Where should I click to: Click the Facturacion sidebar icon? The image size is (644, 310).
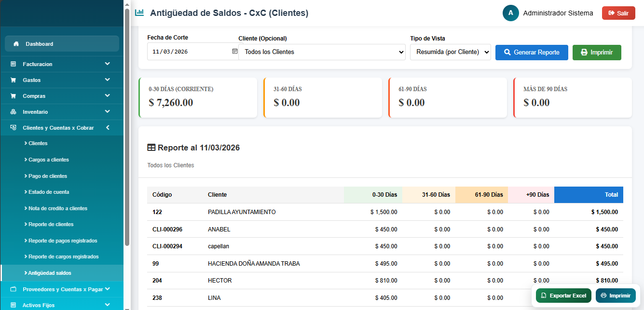(x=14, y=64)
